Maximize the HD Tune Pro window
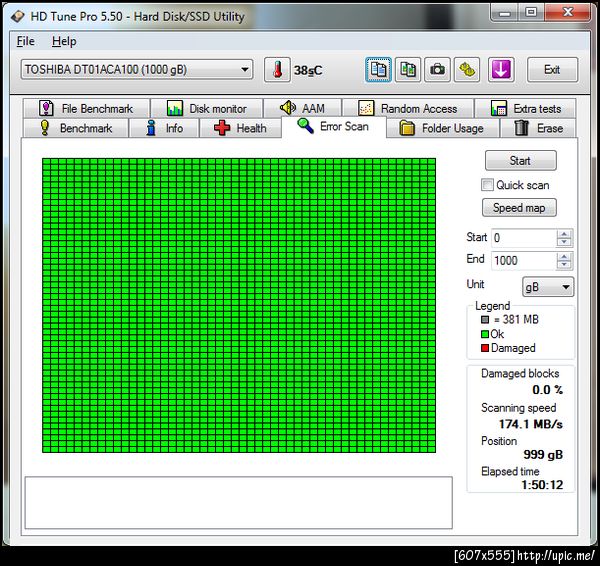 (531, 13)
